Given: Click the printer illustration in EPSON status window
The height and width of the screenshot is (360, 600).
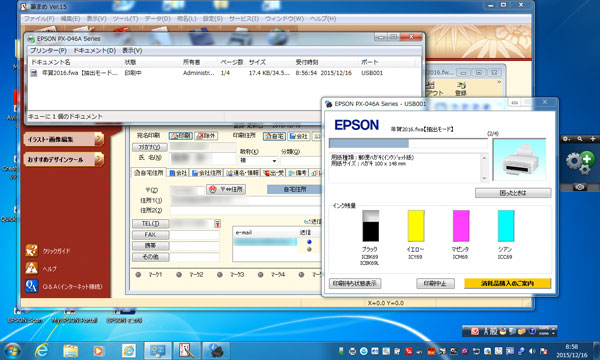Looking at the screenshot, I should click(x=519, y=160).
